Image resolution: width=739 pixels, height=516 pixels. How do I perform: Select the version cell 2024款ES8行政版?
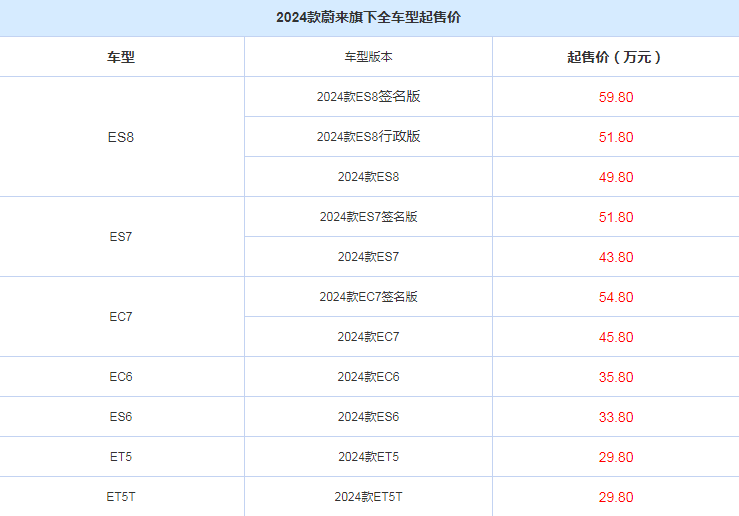tap(368, 137)
